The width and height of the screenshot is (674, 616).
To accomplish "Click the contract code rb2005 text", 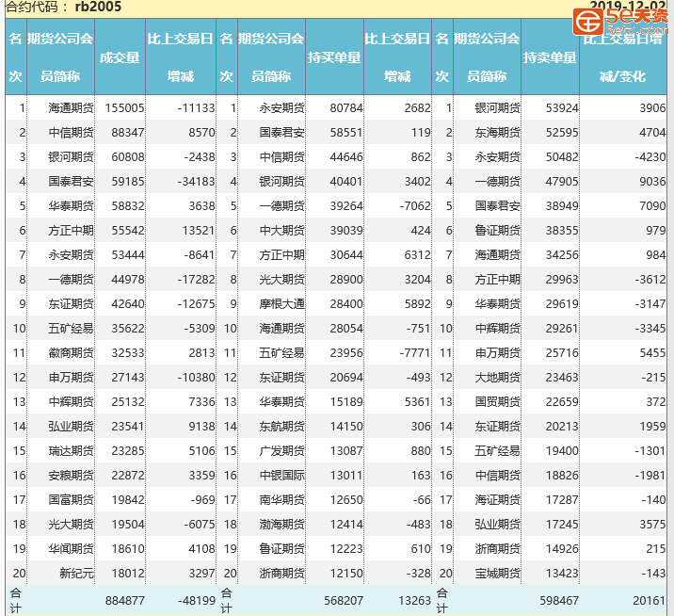I will [x=98, y=7].
